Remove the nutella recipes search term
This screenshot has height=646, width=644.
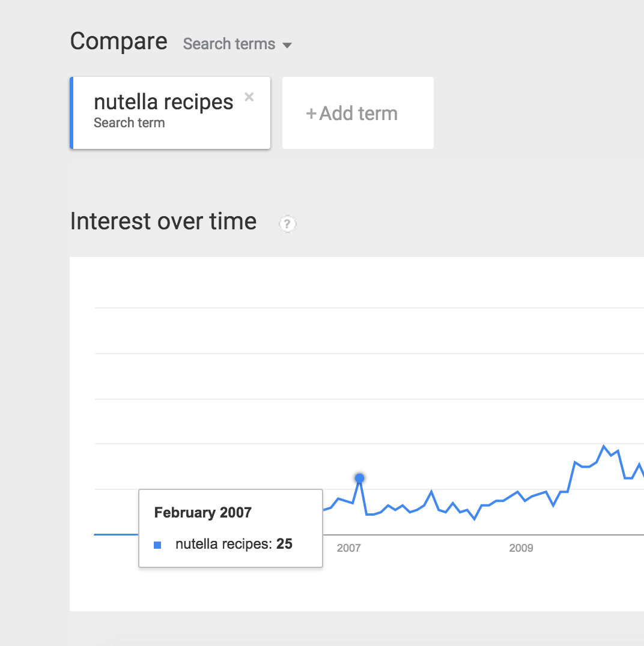pos(249,97)
